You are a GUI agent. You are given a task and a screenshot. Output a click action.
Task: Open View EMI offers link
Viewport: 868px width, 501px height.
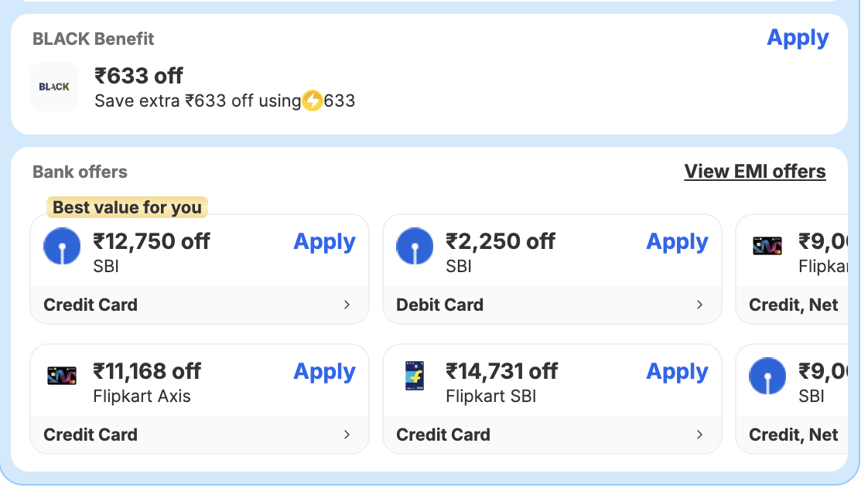(755, 172)
